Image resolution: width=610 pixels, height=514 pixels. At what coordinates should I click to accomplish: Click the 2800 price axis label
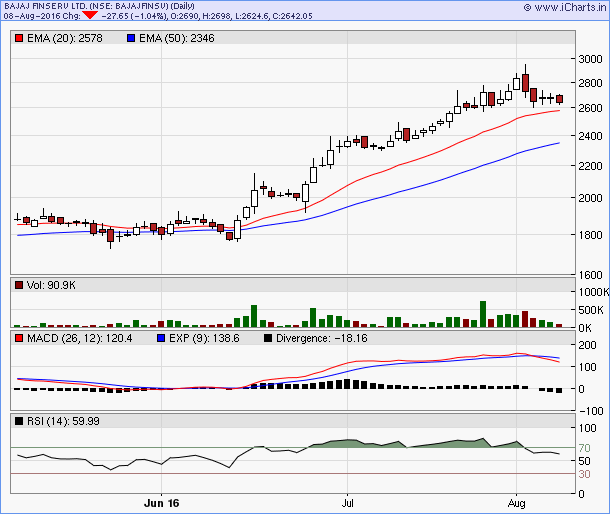click(x=590, y=83)
